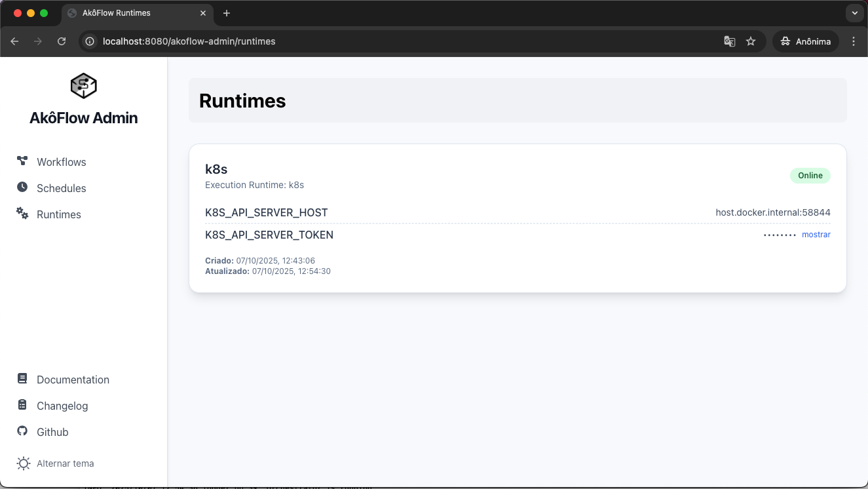Open the Documentation link in sidebar

click(73, 380)
